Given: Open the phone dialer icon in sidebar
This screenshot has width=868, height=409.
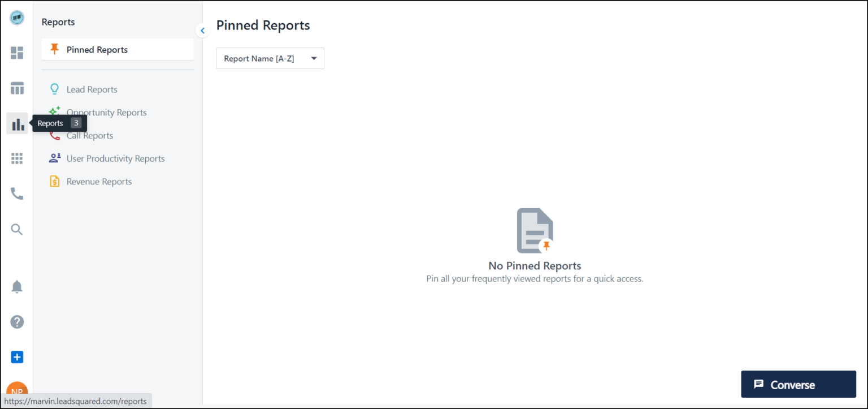Looking at the screenshot, I should point(17,194).
